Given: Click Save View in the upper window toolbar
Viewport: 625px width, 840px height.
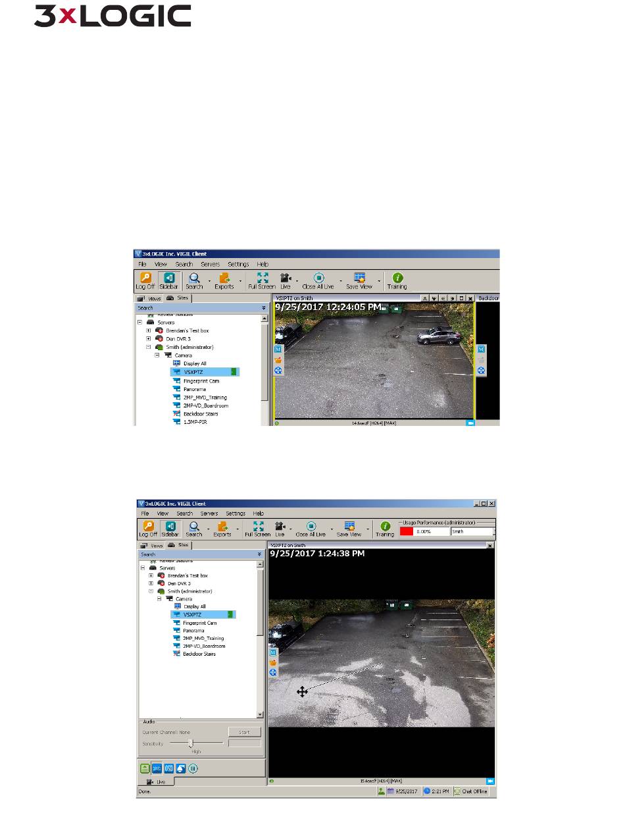Looking at the screenshot, I should pos(359,281).
